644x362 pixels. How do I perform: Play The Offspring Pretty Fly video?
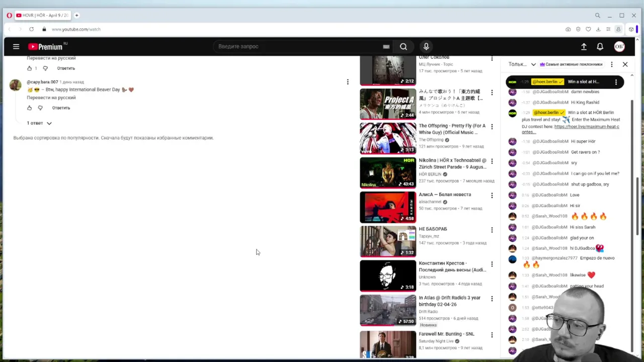coord(388,138)
